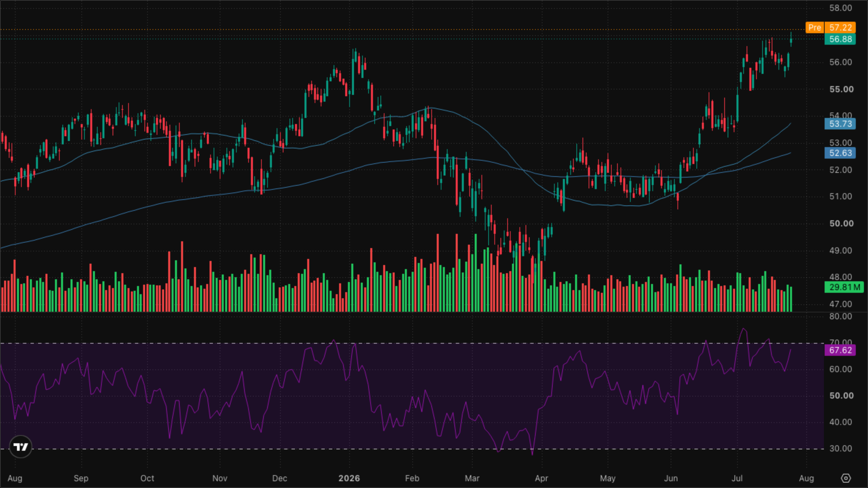Click the 53.73 moving average label

pyautogui.click(x=840, y=124)
